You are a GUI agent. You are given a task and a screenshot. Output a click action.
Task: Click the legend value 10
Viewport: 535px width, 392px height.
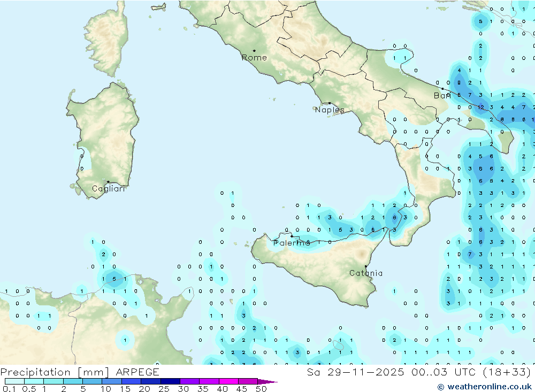click(x=106, y=389)
